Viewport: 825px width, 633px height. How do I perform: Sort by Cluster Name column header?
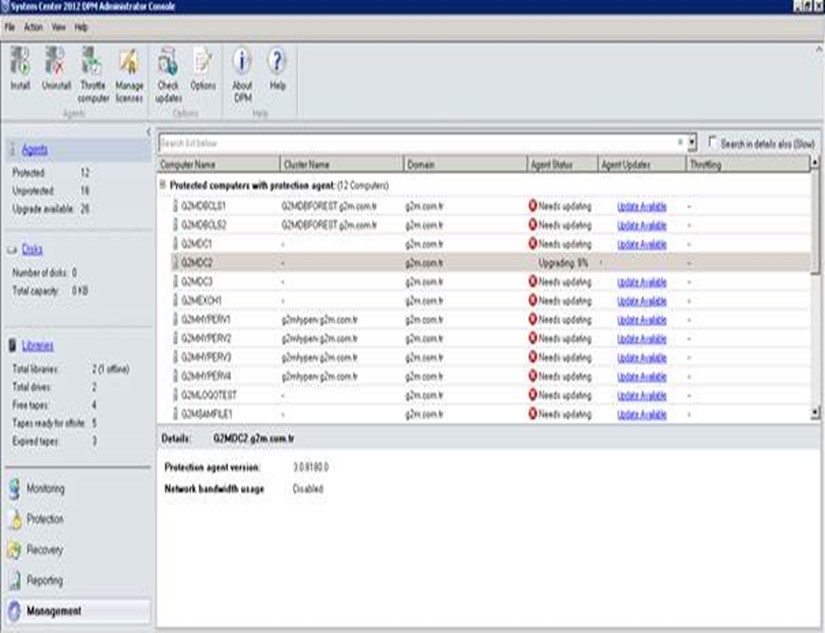(341, 164)
